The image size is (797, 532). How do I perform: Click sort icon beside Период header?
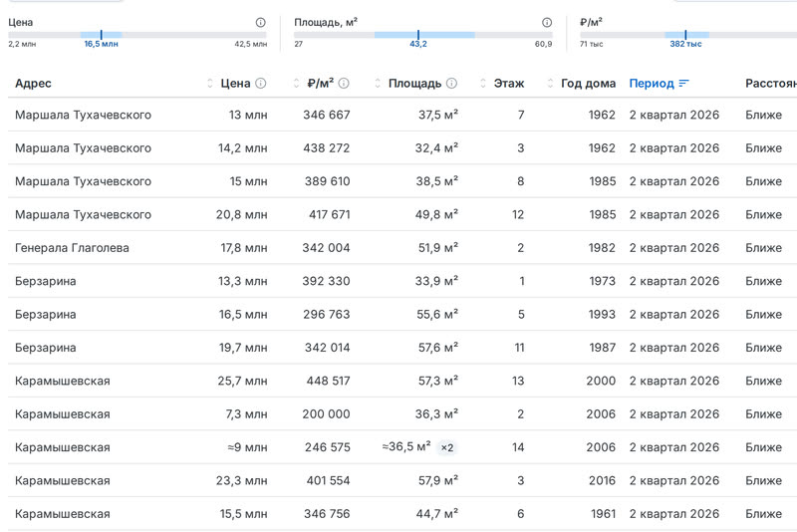683,84
